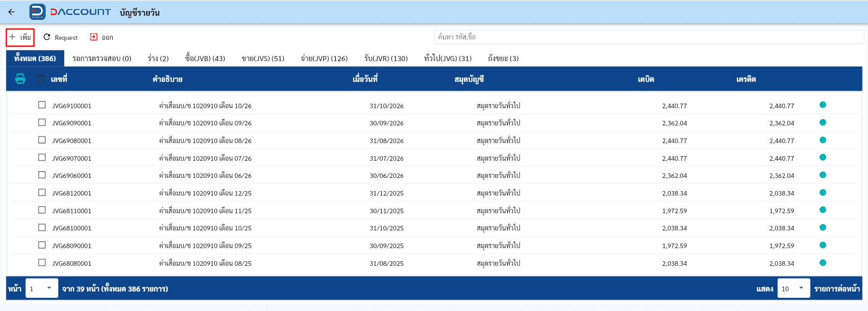Open the page number dropdown
Viewport: 868px width, 311px height.
tap(42, 288)
